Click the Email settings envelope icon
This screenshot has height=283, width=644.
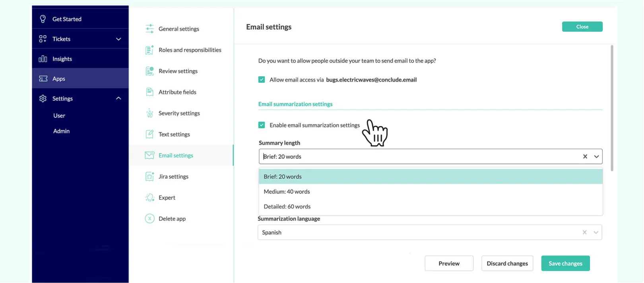[149, 155]
